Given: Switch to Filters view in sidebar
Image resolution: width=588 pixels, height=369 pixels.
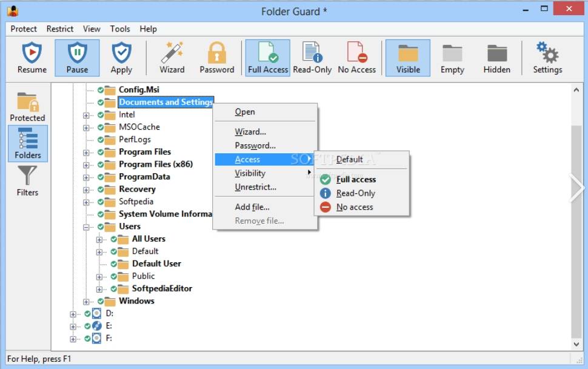Looking at the screenshot, I should [x=27, y=181].
